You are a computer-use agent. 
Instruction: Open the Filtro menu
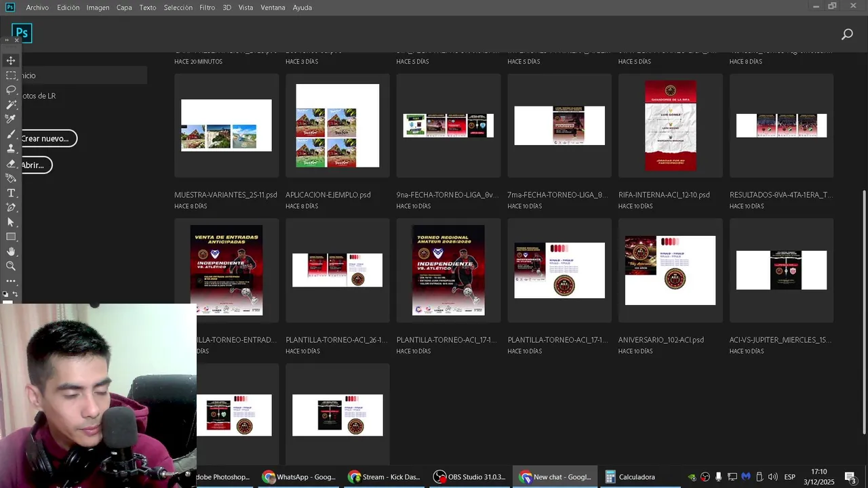(x=208, y=7)
